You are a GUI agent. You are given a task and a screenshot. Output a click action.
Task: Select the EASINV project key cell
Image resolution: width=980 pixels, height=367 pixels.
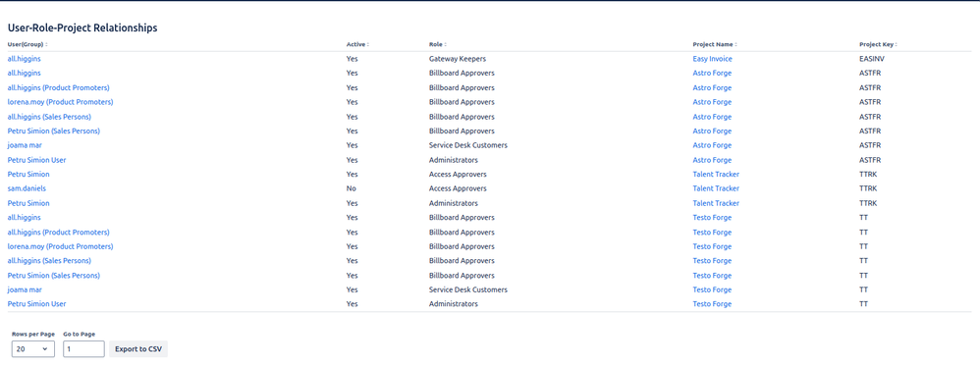tap(872, 59)
